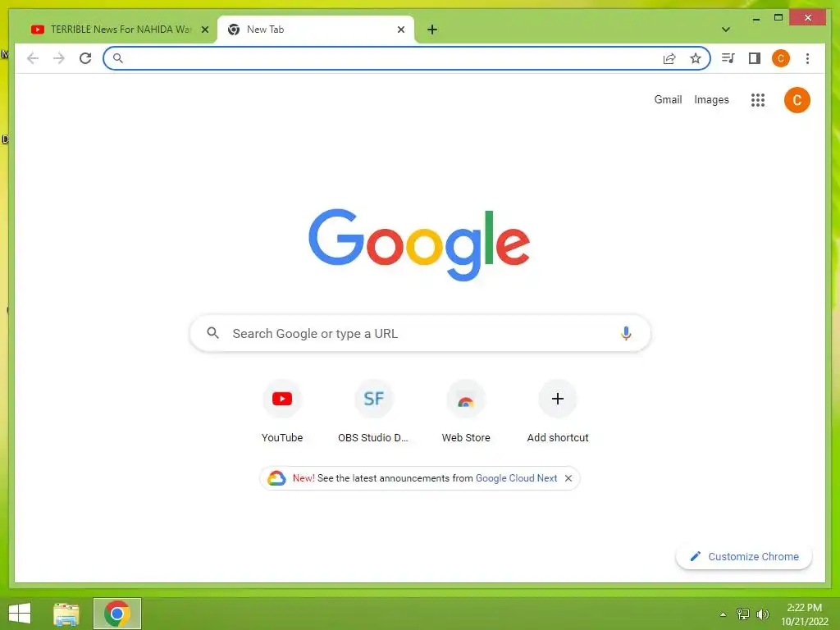
Task: Expand the tab search chevron
Action: click(x=726, y=30)
